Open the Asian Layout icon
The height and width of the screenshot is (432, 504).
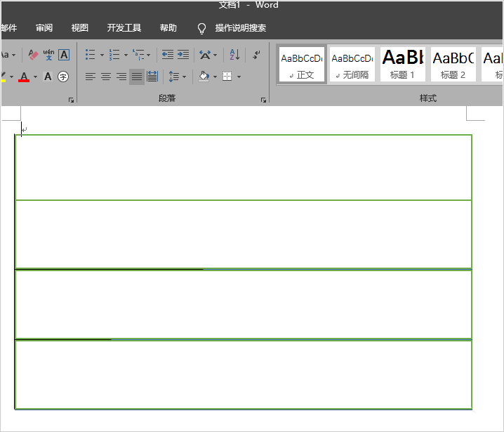205,55
